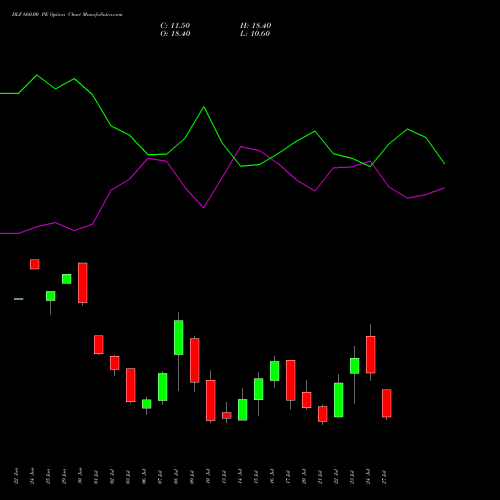Click the small red candle for 24 Jun
Screen dimensions: 500x500
pos(35,264)
